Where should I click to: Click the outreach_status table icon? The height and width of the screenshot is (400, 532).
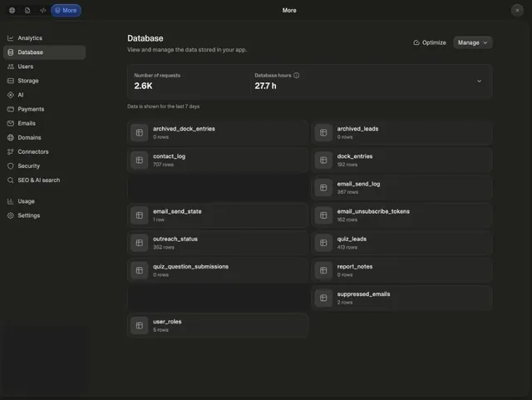140,243
